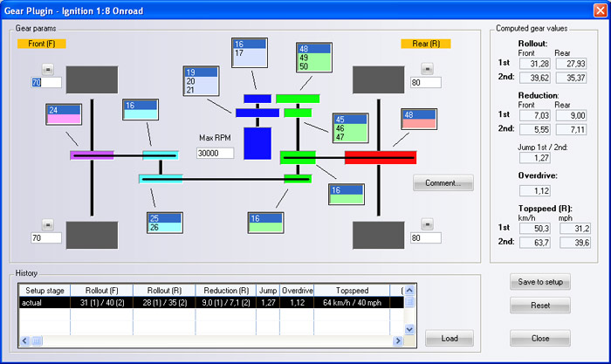The height and width of the screenshot is (364, 611).
Task: Open the Comment... dialog
Action: tap(443, 182)
